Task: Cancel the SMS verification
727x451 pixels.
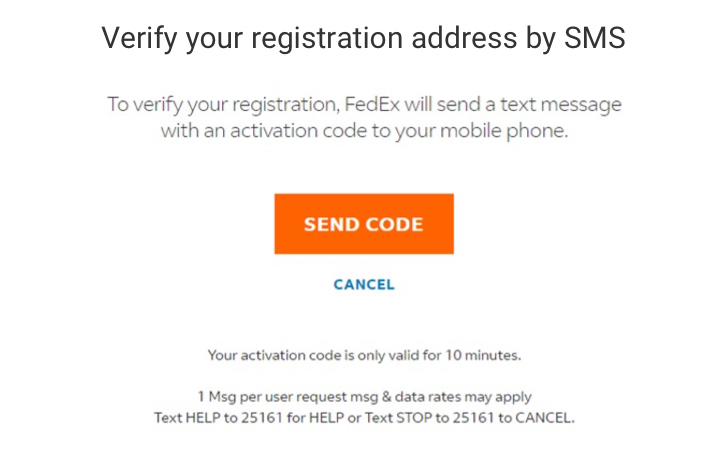Action: click(x=364, y=285)
